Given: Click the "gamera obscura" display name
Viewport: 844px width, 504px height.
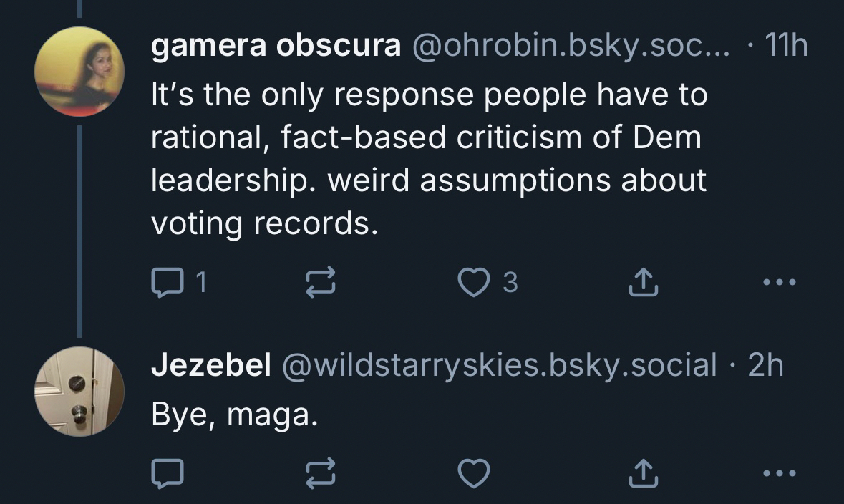Looking at the screenshot, I should 276,47.
